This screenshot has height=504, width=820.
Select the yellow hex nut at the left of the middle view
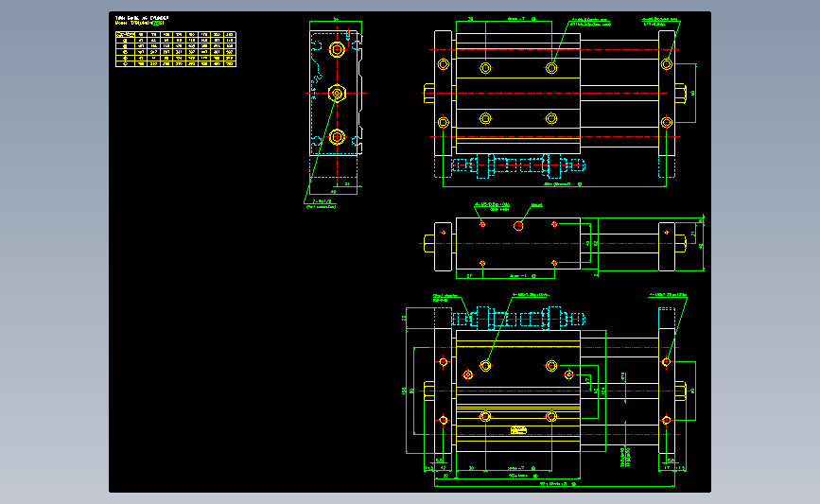(x=429, y=244)
